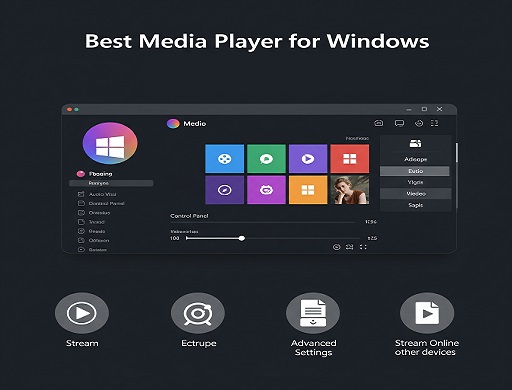
Task: Open the green chat bubble tile
Action: [x=266, y=159]
